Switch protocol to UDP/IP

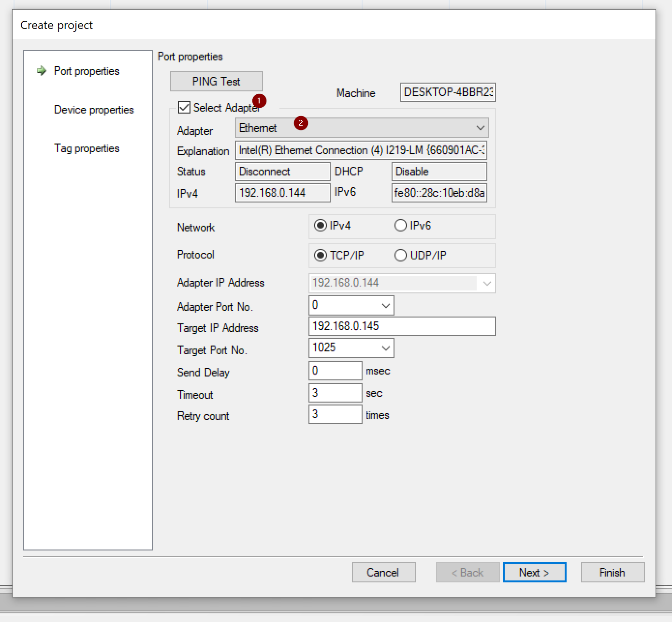pos(401,255)
